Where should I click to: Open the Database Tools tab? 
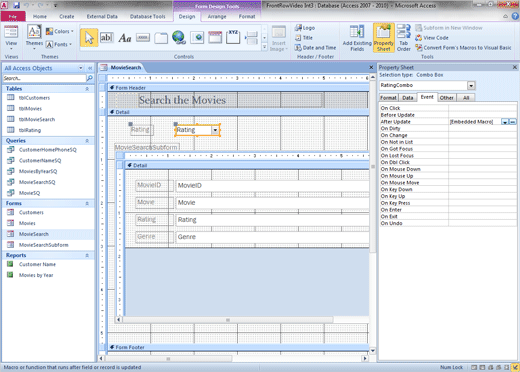[147, 16]
